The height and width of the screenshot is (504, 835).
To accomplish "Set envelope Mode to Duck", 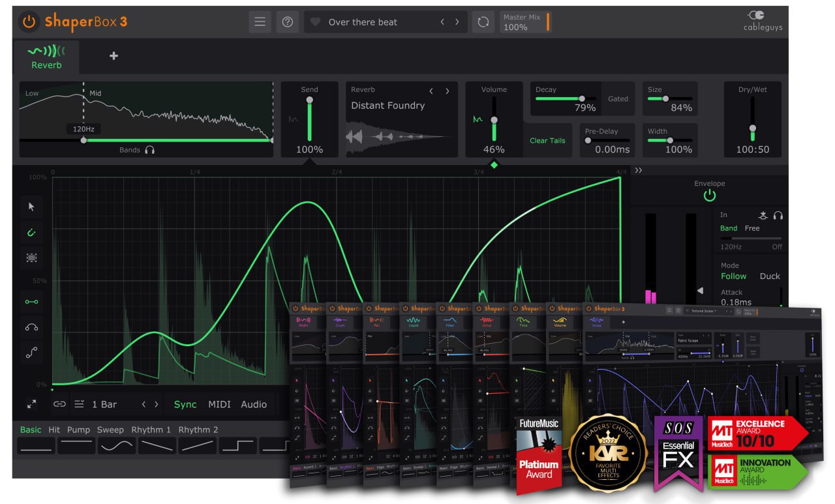I will click(x=770, y=276).
